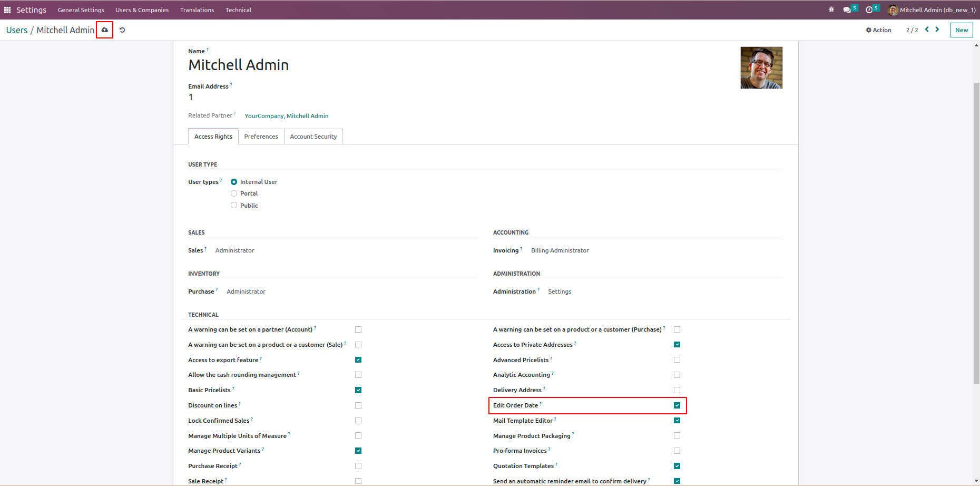Select the Portal user type
This screenshot has height=486, width=980.
[x=234, y=193]
